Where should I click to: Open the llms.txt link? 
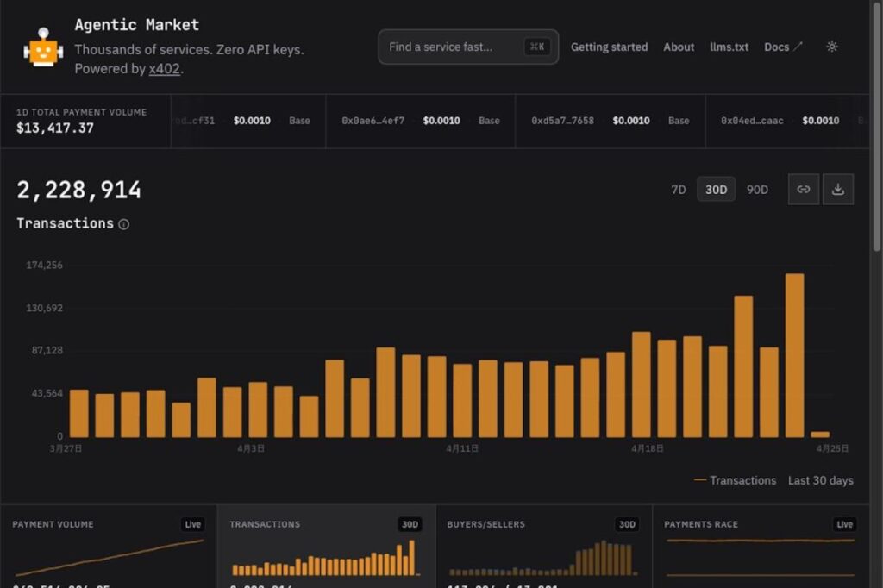[729, 47]
